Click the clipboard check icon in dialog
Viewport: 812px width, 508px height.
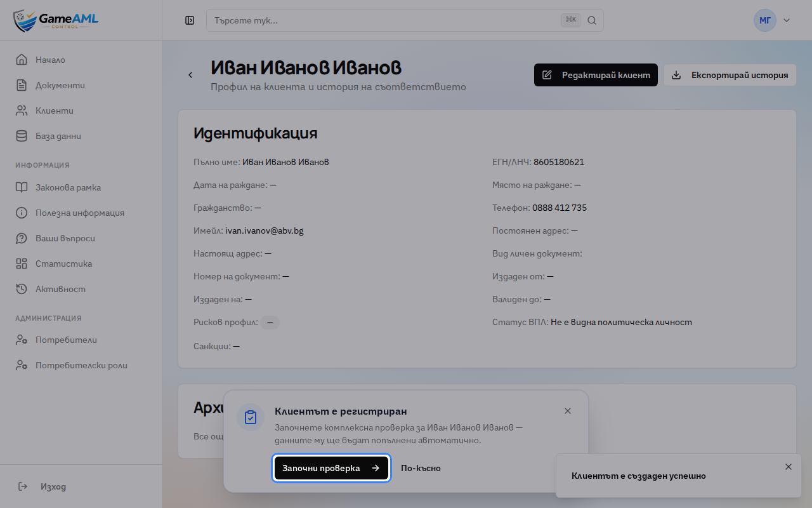click(x=251, y=417)
